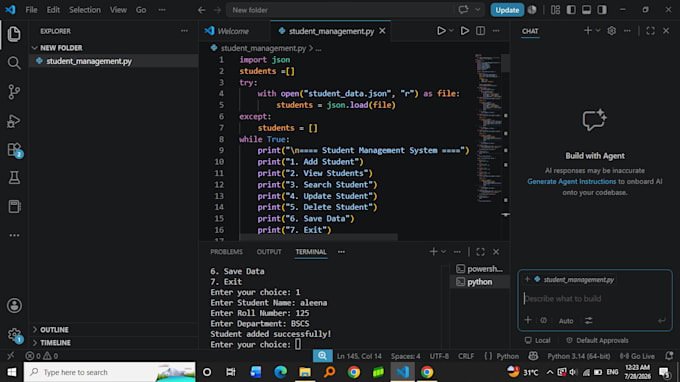Click the Generate Agent Instructions link

pos(571,182)
